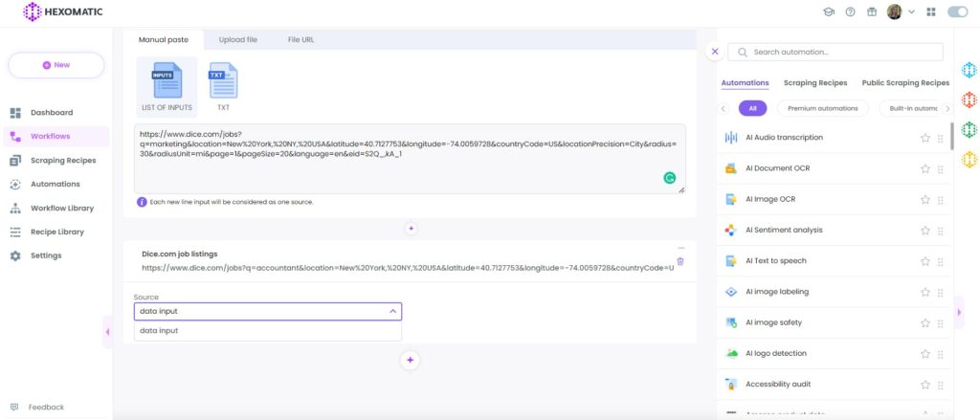Click the user profile avatar
Screen dimensions: 980x420
[895, 11]
